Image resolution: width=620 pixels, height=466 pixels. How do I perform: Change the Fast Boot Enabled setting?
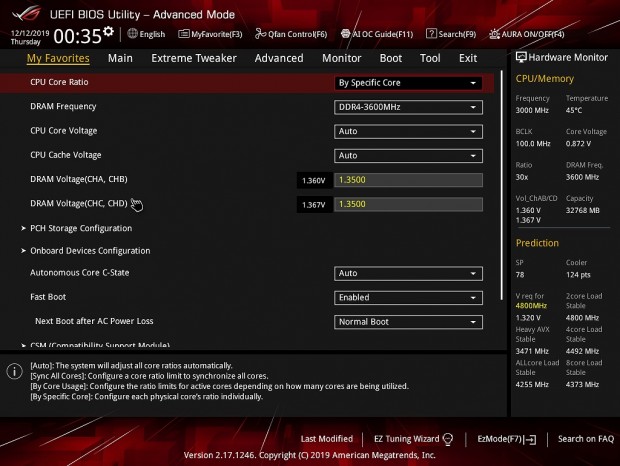(408, 298)
